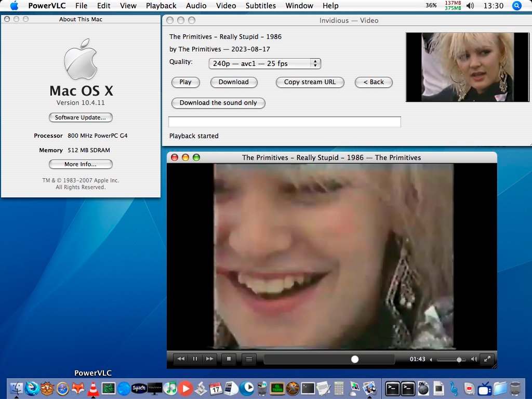The height and width of the screenshot is (399, 532).
Task: Open the Help menu
Action: [330, 6]
